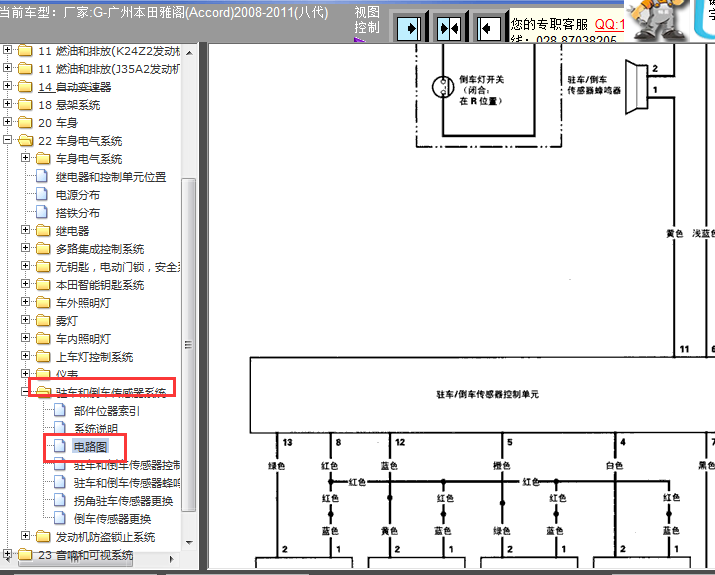The width and height of the screenshot is (715, 575).
Task: Click the right-arrow view control button
Action: click(409, 29)
